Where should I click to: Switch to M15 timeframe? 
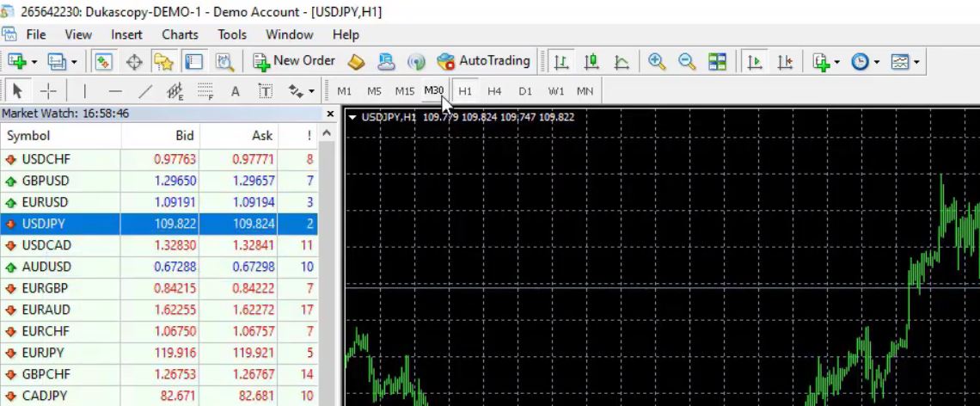[x=404, y=91]
